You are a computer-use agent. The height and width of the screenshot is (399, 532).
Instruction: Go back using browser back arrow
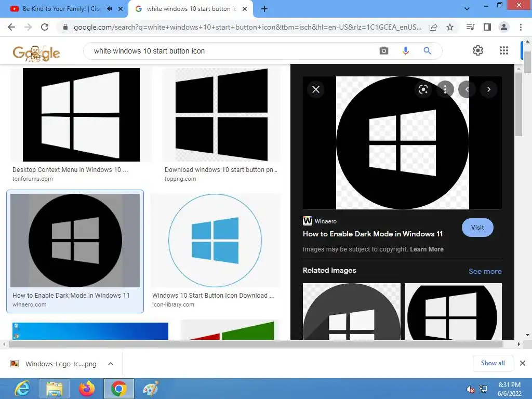pos(11,27)
